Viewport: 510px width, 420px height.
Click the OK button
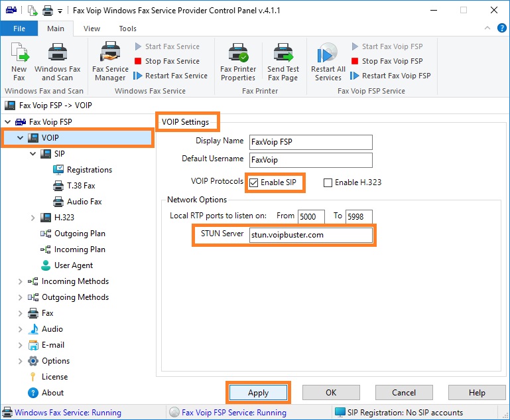[331, 393]
